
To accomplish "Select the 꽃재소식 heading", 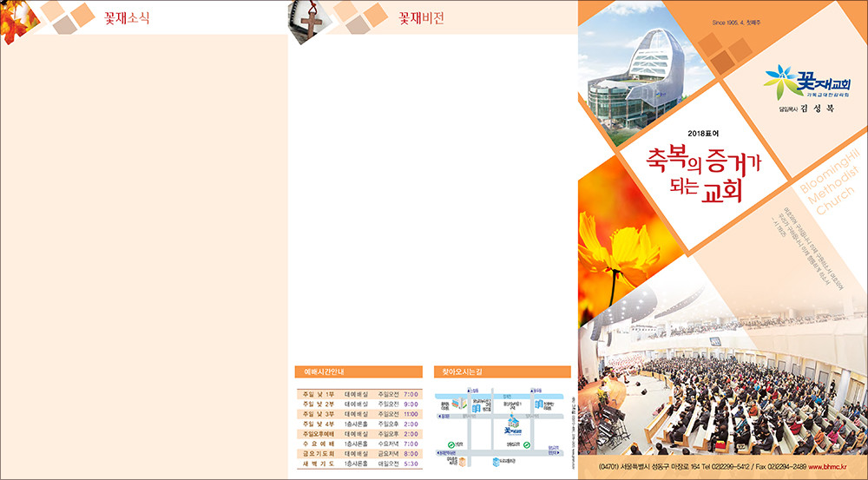I will (127, 17).
